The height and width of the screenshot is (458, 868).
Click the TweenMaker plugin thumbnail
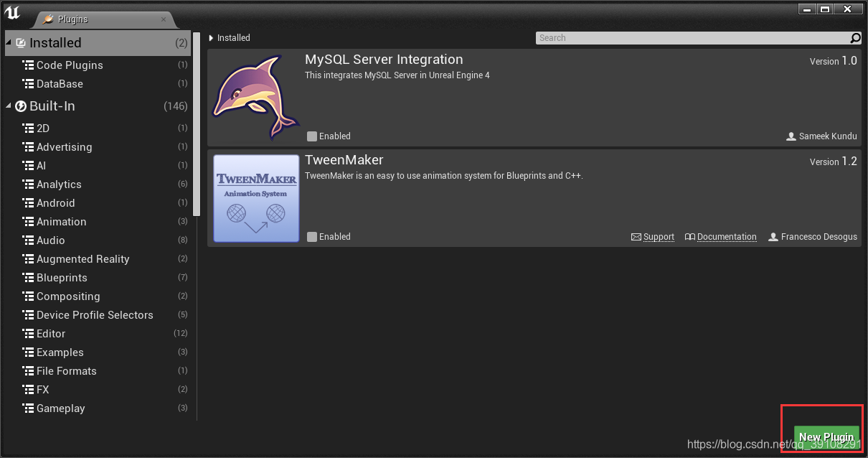[256, 198]
